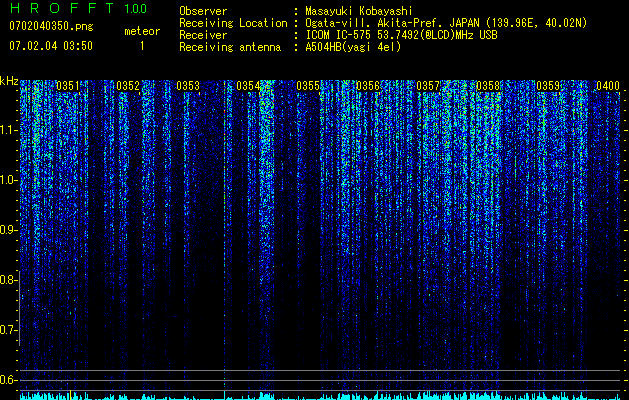This screenshot has height=400, width=629.
Task: Click the Receiver field label
Action: pos(203,35)
